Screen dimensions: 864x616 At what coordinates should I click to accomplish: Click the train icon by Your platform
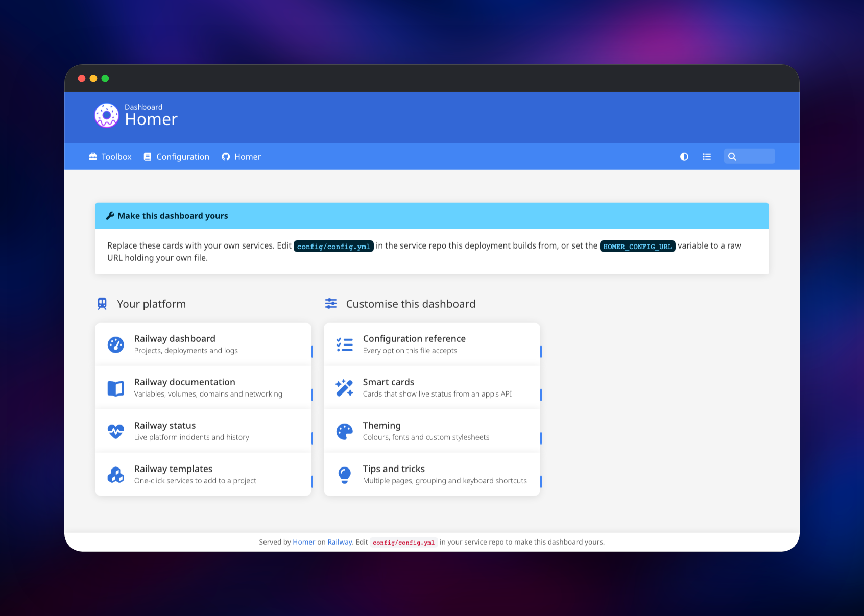point(102,304)
